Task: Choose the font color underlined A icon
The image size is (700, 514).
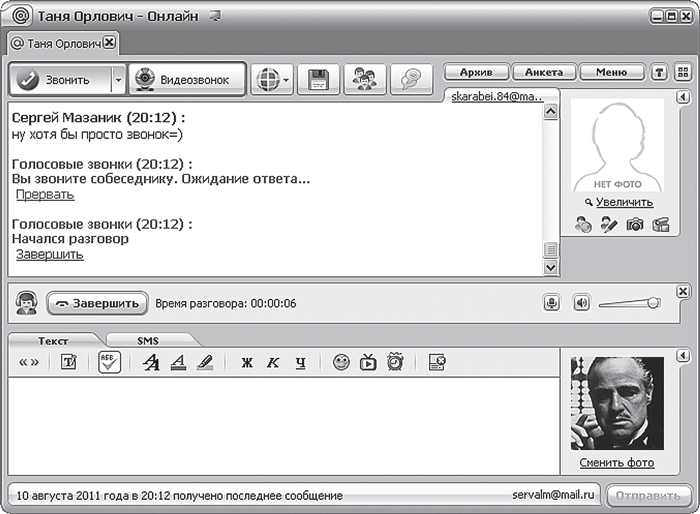Action: 178,362
